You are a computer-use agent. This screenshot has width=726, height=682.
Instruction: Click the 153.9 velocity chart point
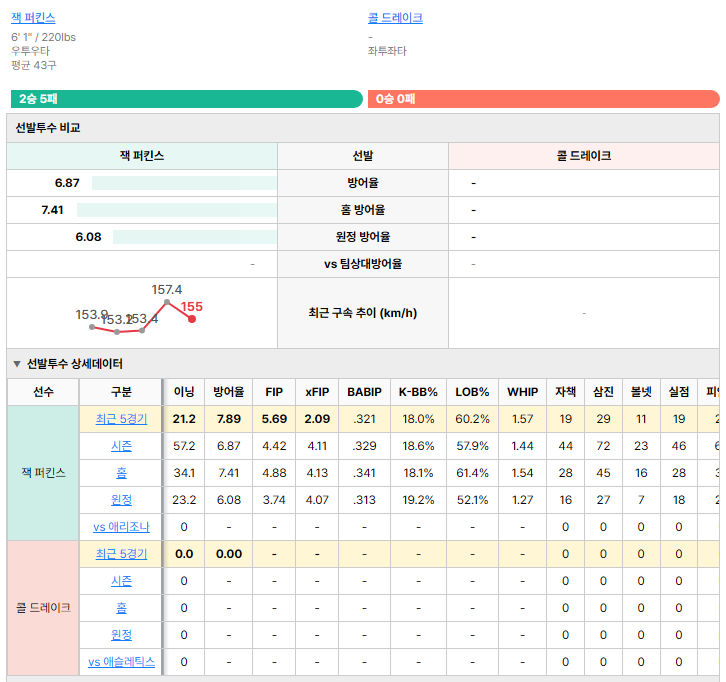92,327
